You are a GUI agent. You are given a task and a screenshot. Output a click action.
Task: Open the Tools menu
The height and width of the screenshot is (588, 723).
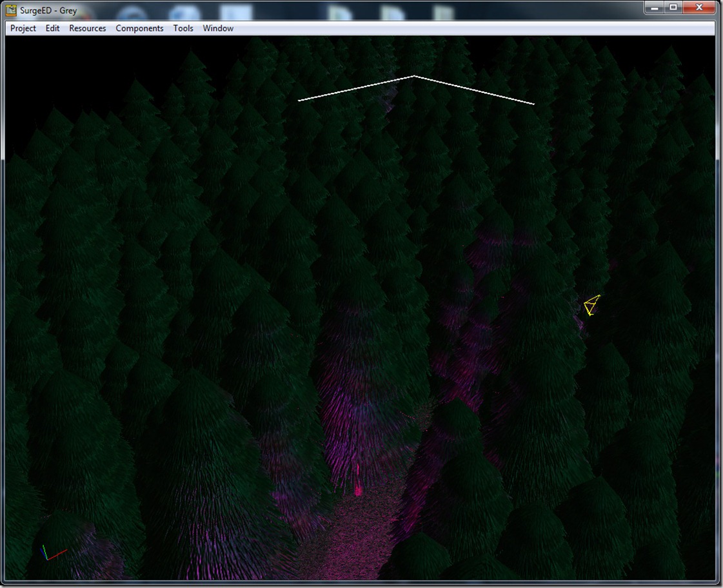coord(183,28)
